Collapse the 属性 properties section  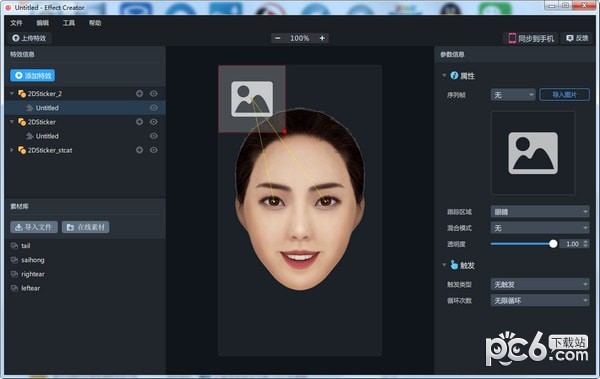click(x=444, y=75)
